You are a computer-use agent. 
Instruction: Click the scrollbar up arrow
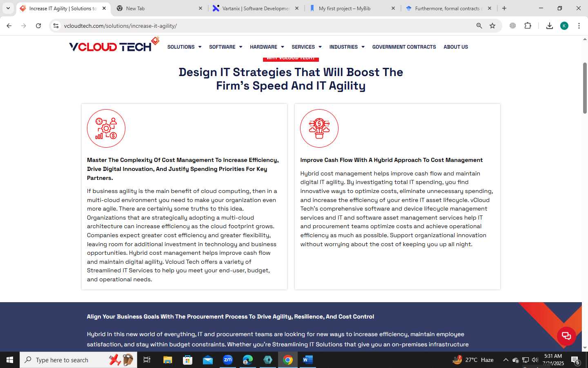tap(585, 40)
